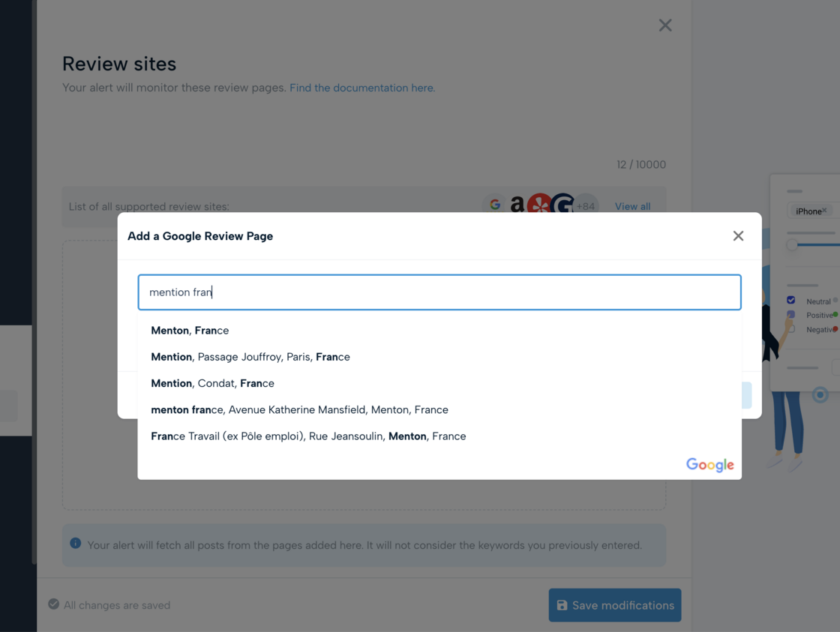Screen dimensions: 840x632
Task: Click the info icon in the alert notice
Action: (x=76, y=544)
